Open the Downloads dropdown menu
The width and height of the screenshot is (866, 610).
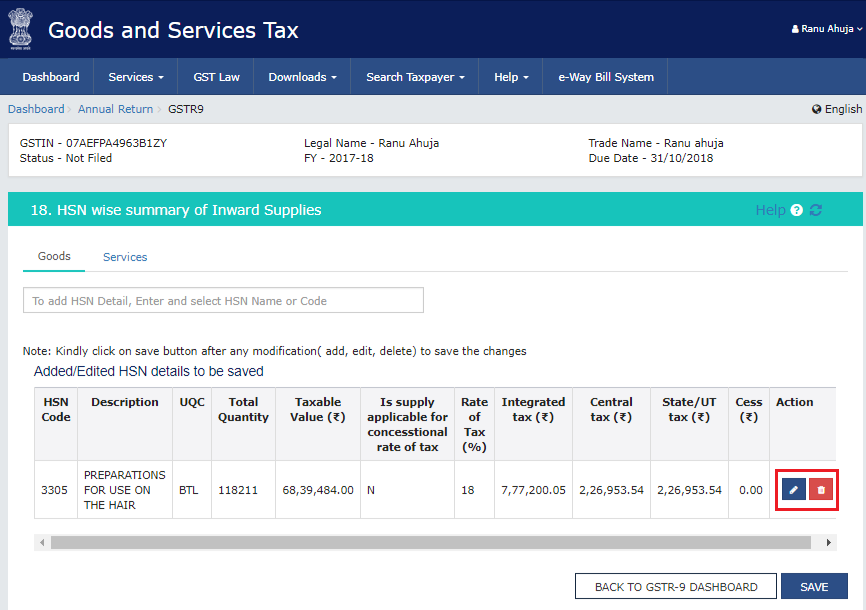301,76
